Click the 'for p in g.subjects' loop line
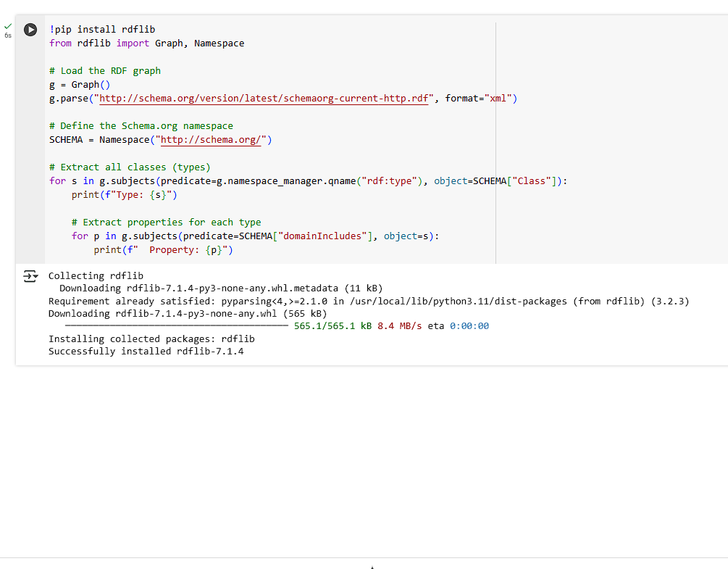The width and height of the screenshot is (728, 569). pos(256,236)
